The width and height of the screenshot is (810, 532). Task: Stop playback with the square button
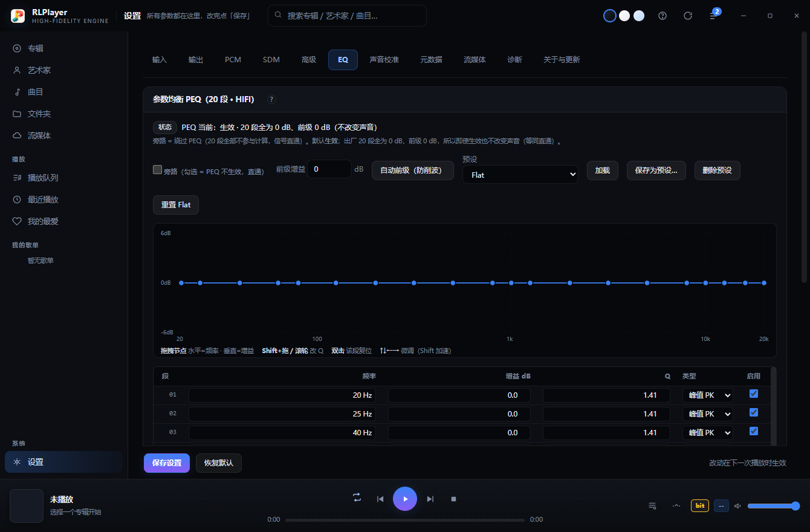(x=453, y=499)
